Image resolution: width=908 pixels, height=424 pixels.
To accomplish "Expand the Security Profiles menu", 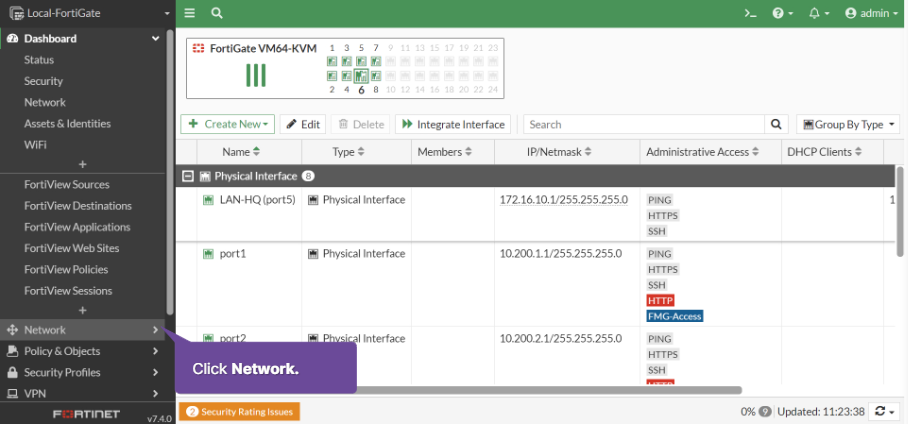I will (x=83, y=372).
